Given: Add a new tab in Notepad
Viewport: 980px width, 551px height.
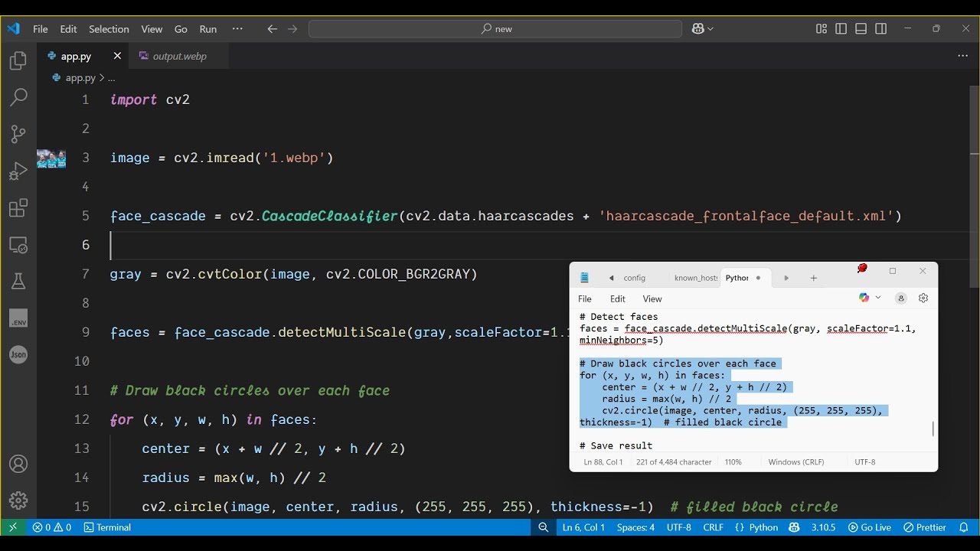Looking at the screenshot, I should pyautogui.click(x=814, y=278).
